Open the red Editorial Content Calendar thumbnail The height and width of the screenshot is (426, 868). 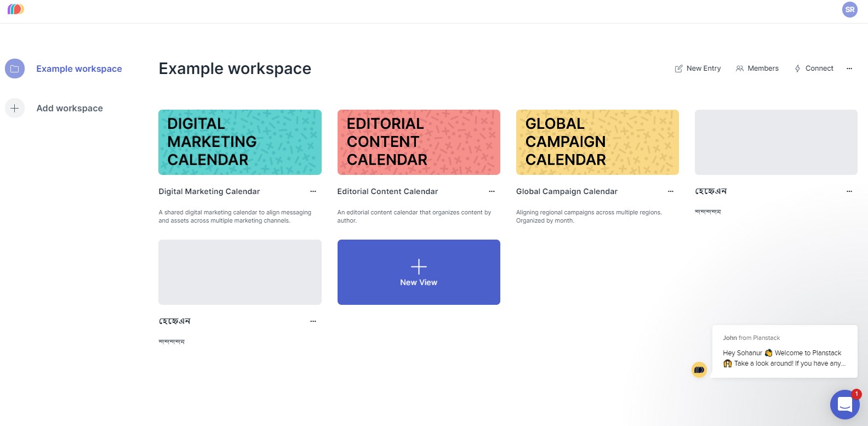[x=419, y=142]
